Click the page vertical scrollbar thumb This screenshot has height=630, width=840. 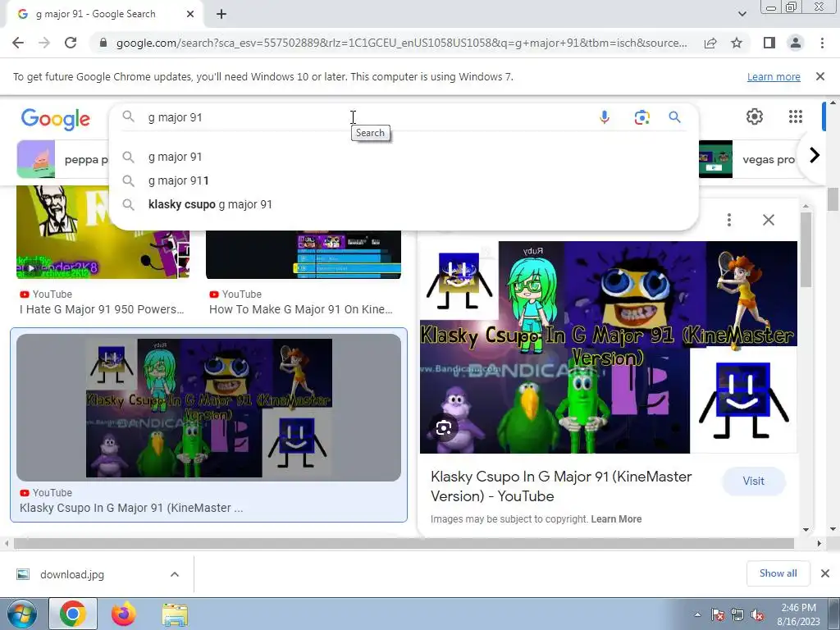(x=833, y=199)
